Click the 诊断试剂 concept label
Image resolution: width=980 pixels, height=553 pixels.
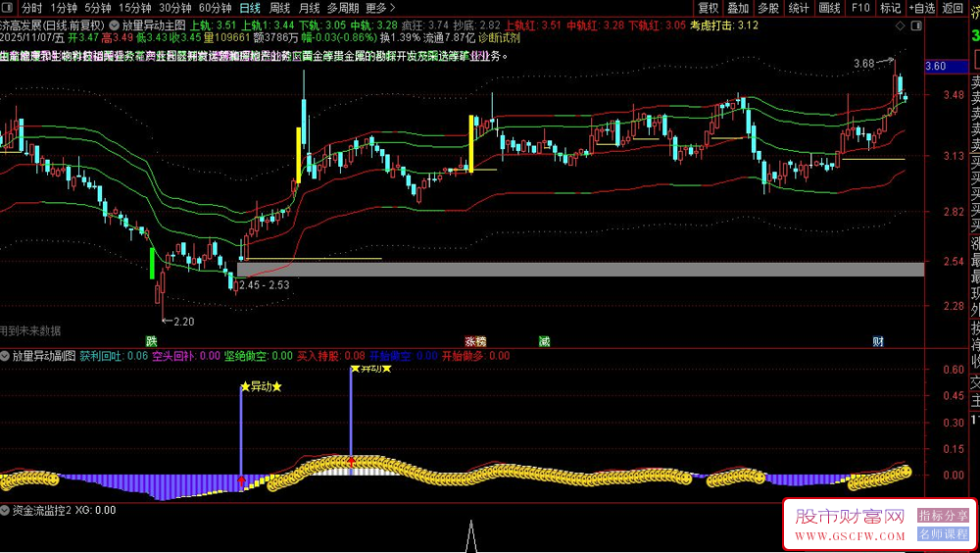pyautogui.click(x=500, y=37)
